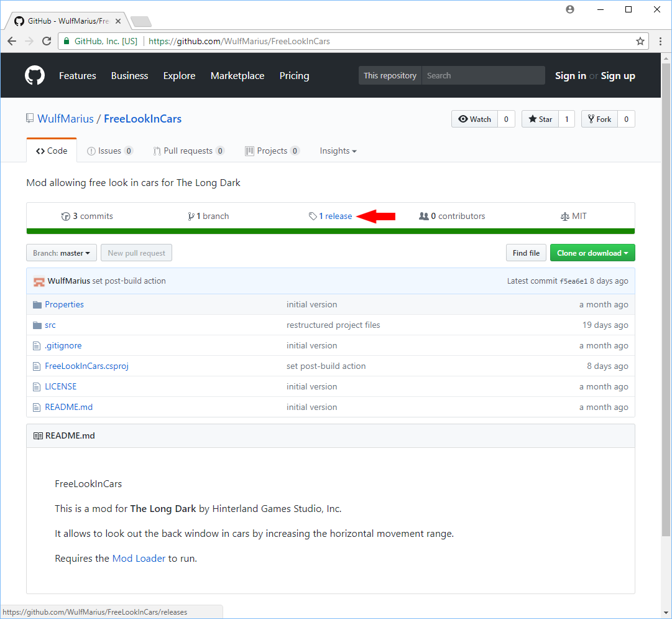Click the LICENSE file icon

coord(37,387)
